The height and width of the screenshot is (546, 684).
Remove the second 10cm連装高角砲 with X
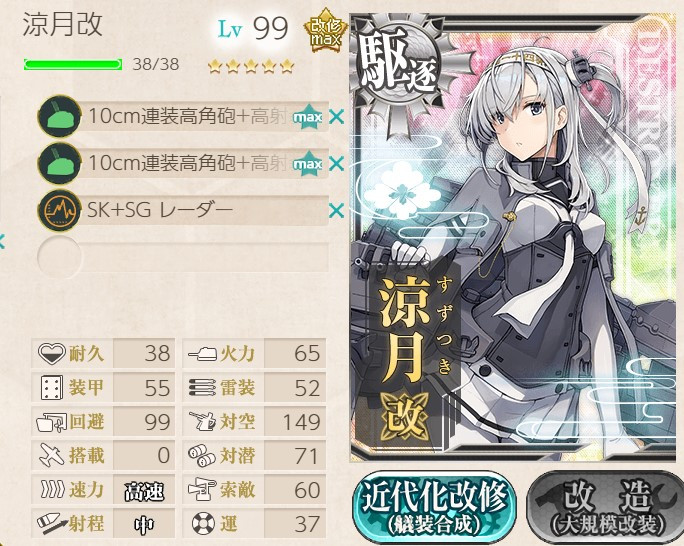pos(336,164)
